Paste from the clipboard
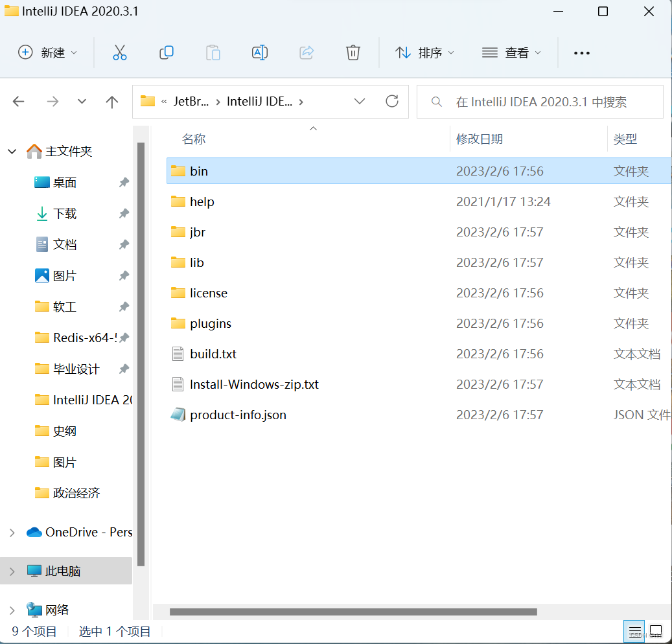Screen dimensions: 672x644 pyautogui.click(x=213, y=52)
